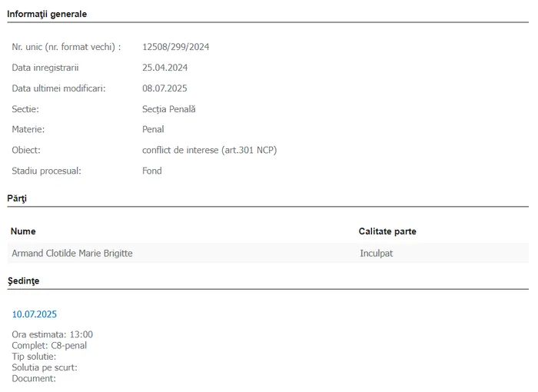Select the case number 12508/299/2024
Image resolution: width=538 pixels, height=392 pixels.
click(176, 47)
